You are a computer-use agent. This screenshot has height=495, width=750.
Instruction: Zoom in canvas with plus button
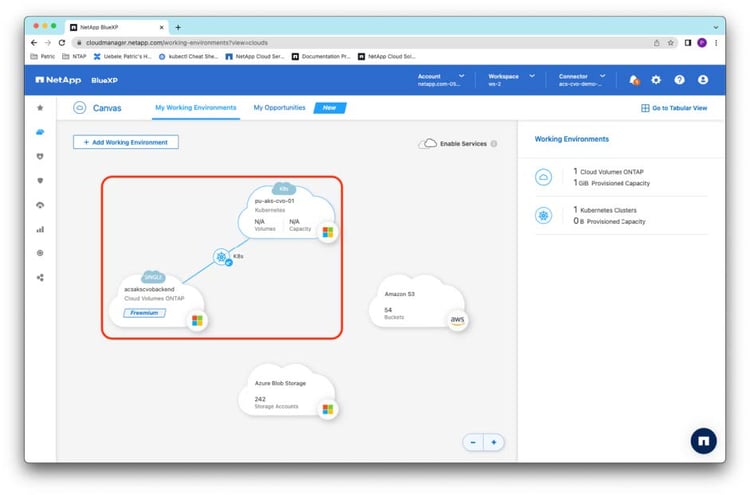[x=493, y=441]
